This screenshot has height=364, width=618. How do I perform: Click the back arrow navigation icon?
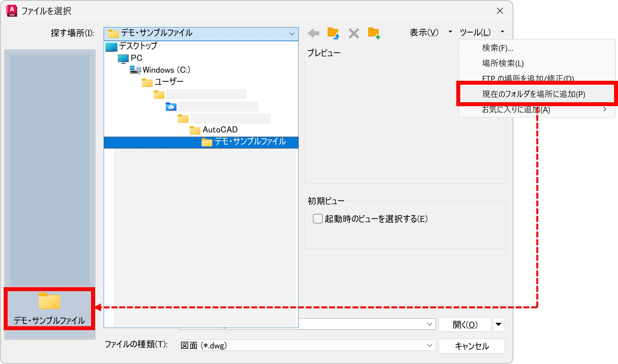313,33
